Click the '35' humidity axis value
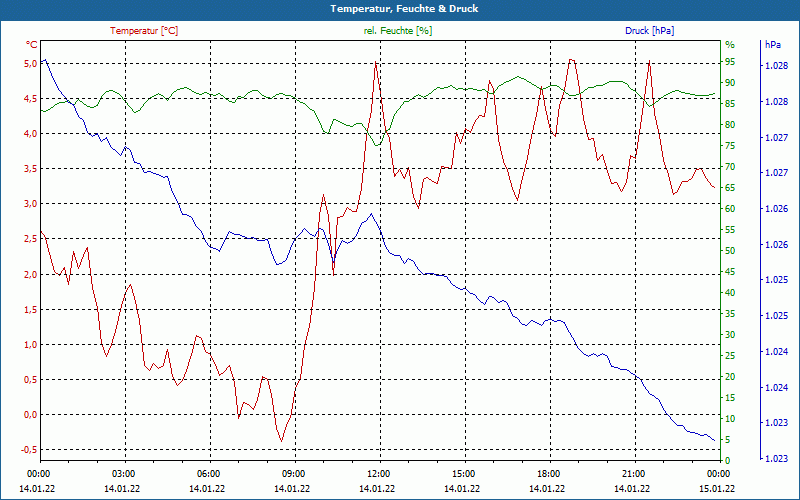The image size is (800, 500). click(x=730, y=314)
